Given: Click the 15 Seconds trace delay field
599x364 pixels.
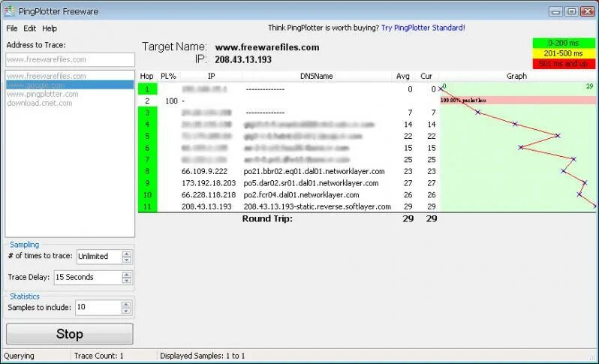Looking at the screenshot, I should click(x=88, y=277).
